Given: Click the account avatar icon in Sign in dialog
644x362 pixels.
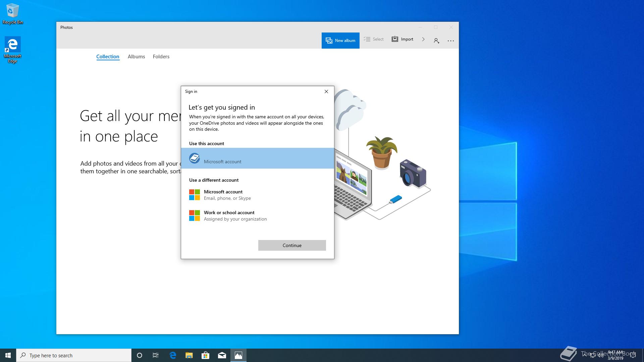Looking at the screenshot, I should tap(194, 158).
